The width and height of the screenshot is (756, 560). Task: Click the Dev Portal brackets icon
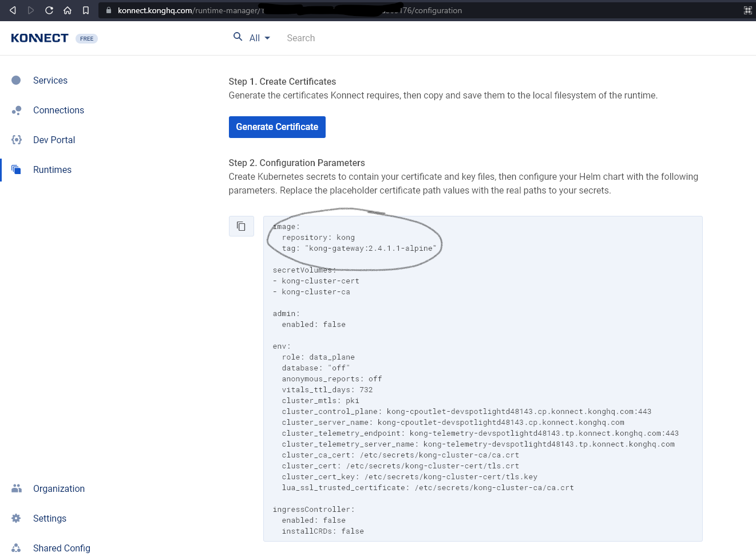click(x=17, y=140)
